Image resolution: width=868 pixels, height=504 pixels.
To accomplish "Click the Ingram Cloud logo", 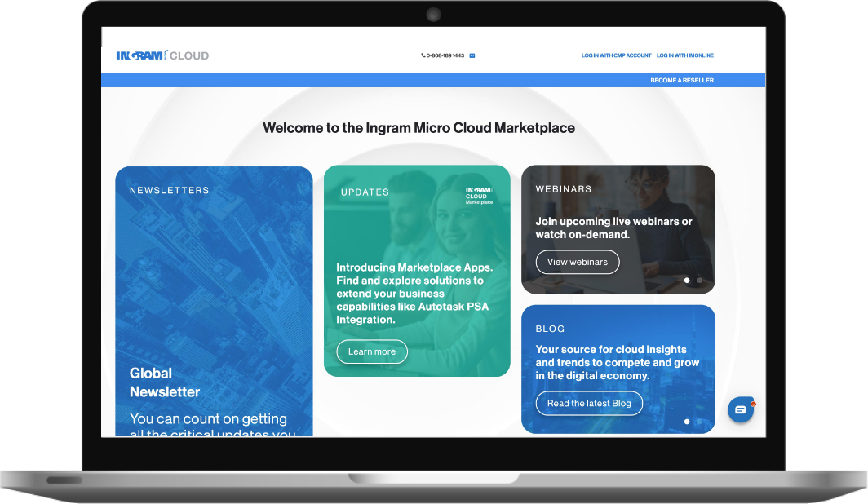I will [162, 55].
